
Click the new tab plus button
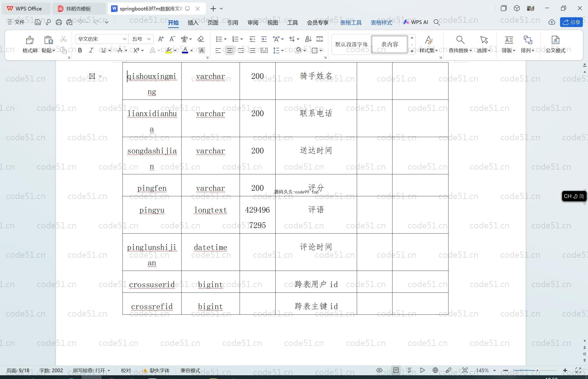point(213,9)
